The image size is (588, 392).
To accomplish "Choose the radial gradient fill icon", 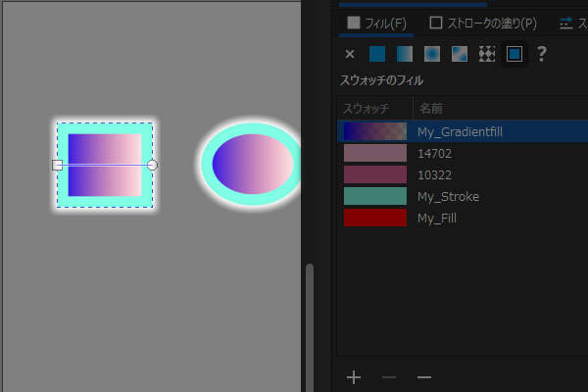I will (432, 54).
